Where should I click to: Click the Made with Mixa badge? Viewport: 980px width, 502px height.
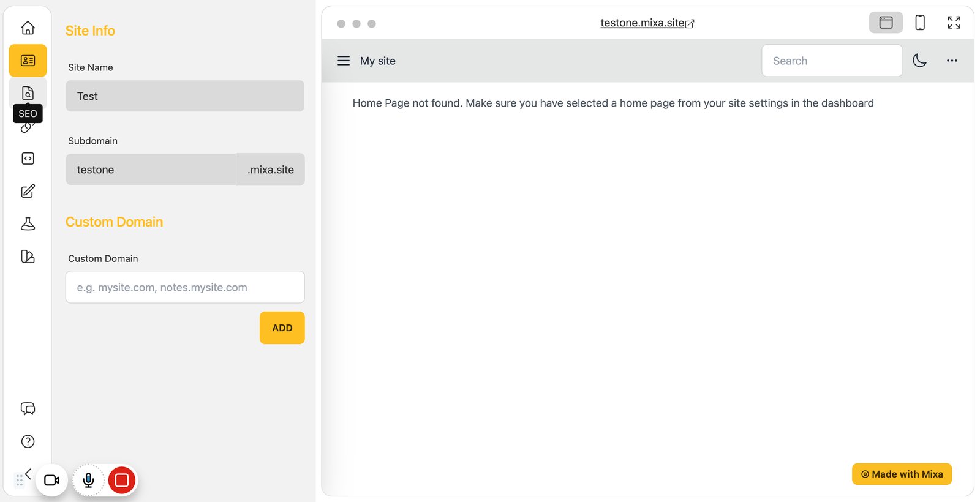click(x=902, y=474)
